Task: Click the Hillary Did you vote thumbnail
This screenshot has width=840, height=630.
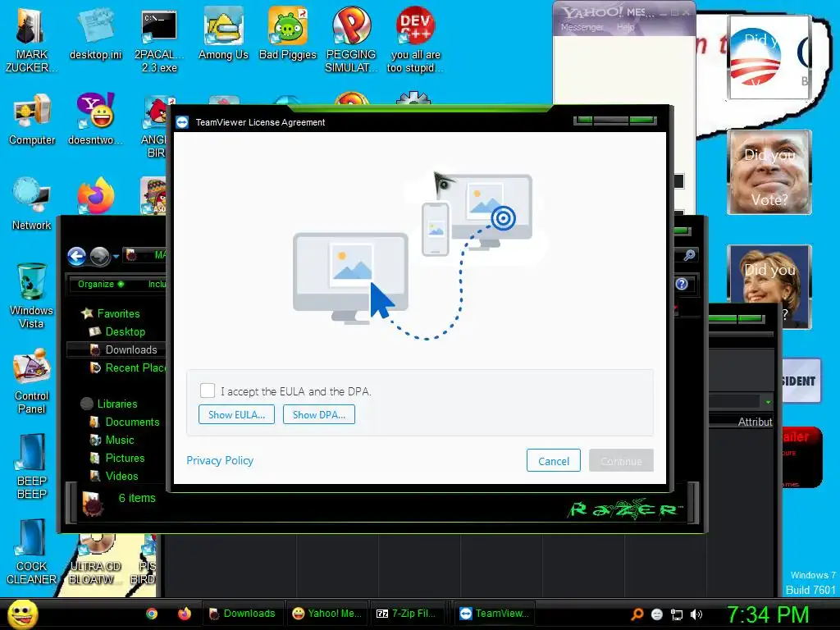Action: click(x=769, y=286)
